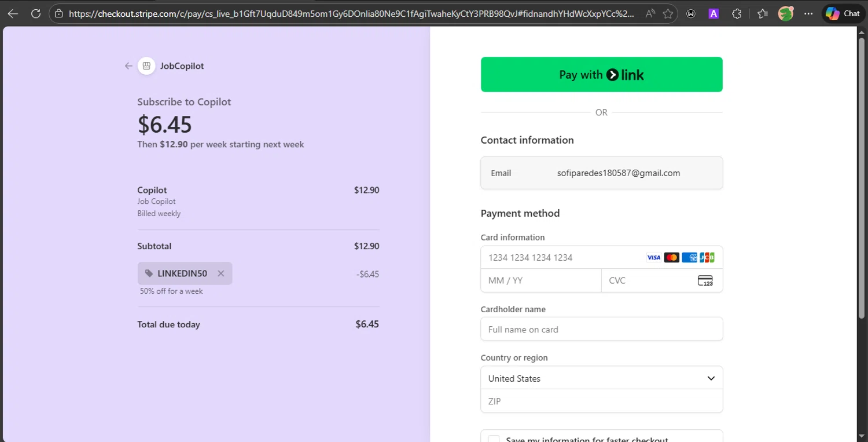Click JobCopilot merchant name
This screenshot has width=868, height=442.
pyautogui.click(x=182, y=66)
